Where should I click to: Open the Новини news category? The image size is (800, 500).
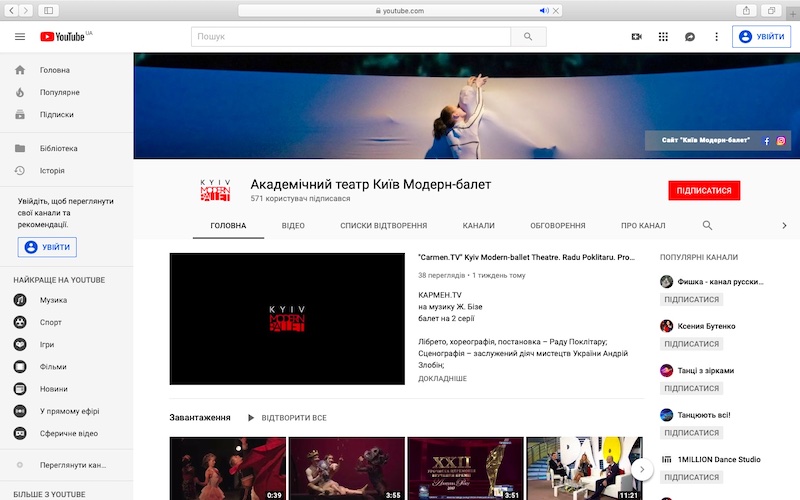[x=66, y=389]
